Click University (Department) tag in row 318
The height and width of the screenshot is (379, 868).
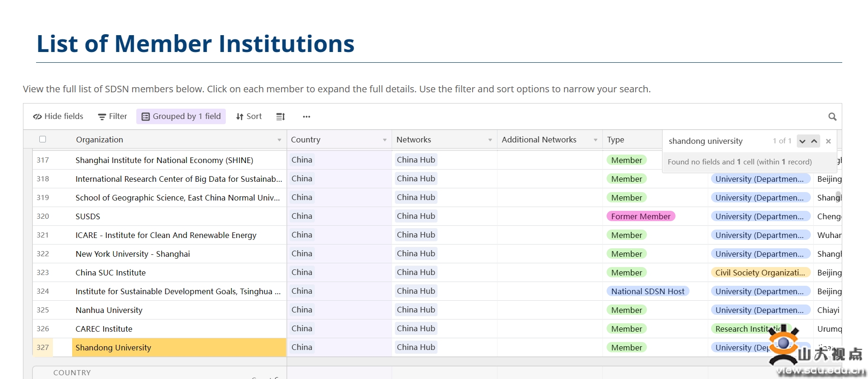760,179
